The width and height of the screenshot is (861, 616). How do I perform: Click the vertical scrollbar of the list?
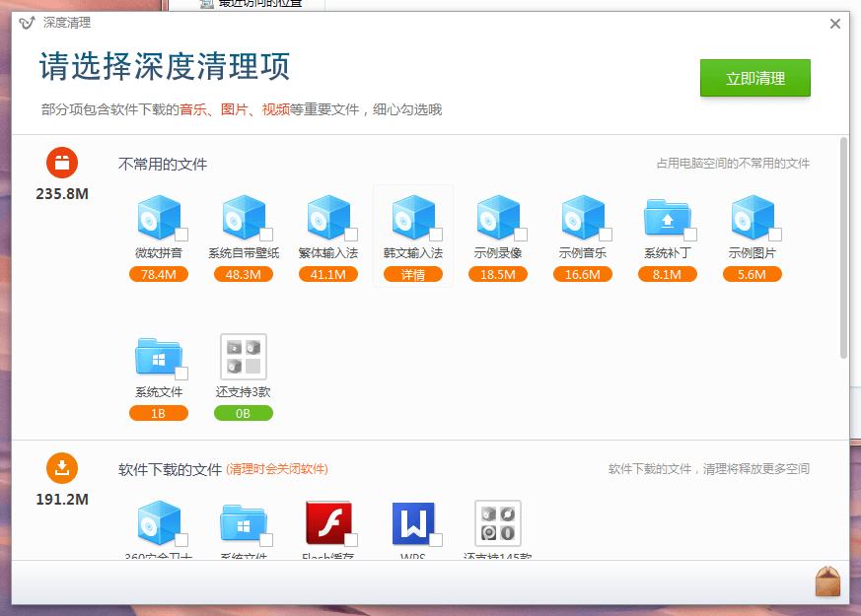pyautogui.click(x=843, y=246)
